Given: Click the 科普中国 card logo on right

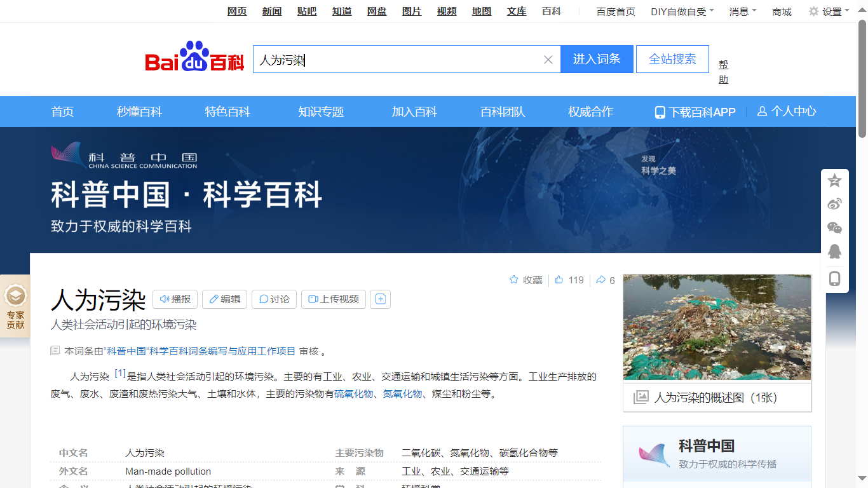Looking at the screenshot, I should (654, 455).
